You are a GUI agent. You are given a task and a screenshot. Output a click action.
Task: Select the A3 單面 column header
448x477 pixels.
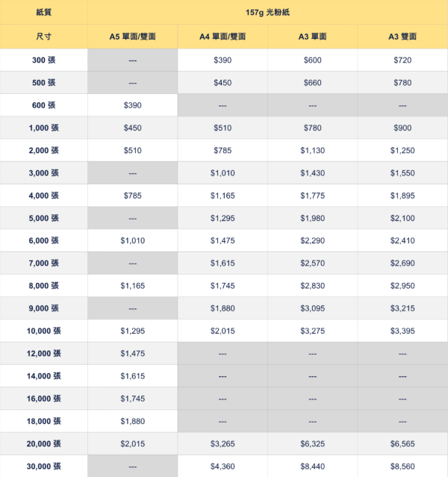click(313, 37)
